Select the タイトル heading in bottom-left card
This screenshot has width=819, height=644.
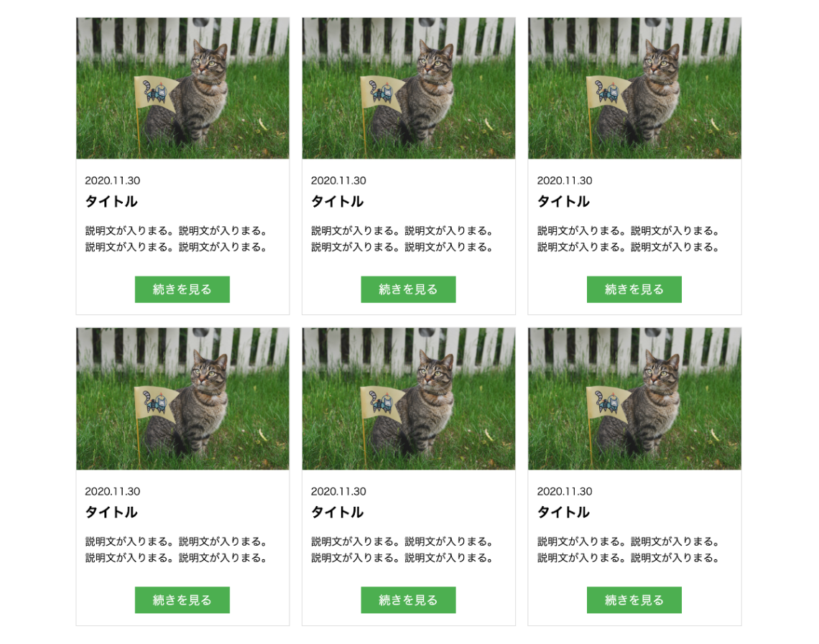[x=111, y=512]
